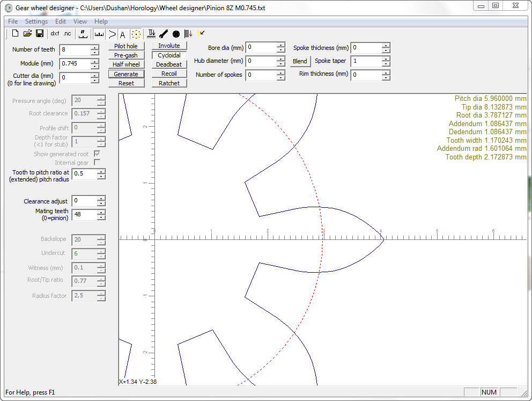Toggle the letter A text icon
Viewport: 532px width, 401px height.
tap(123, 34)
